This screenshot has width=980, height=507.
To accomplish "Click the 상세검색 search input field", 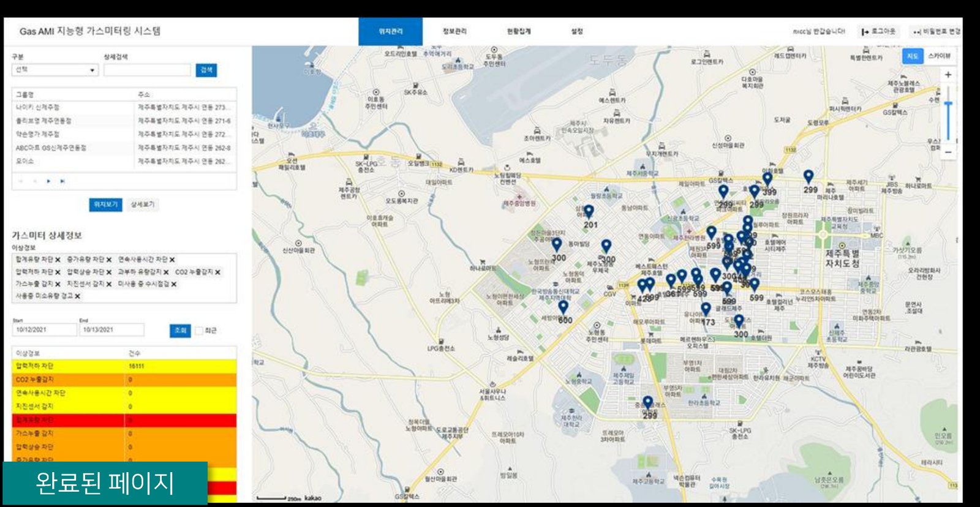I will tap(148, 70).
